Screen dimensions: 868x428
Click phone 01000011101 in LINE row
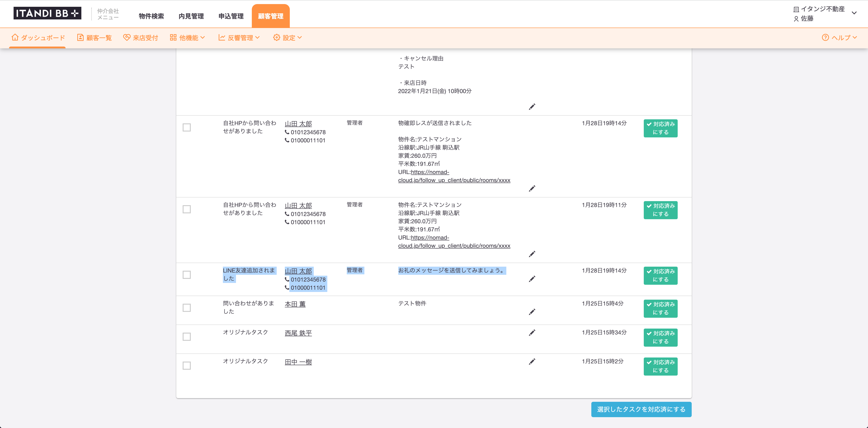click(x=308, y=288)
